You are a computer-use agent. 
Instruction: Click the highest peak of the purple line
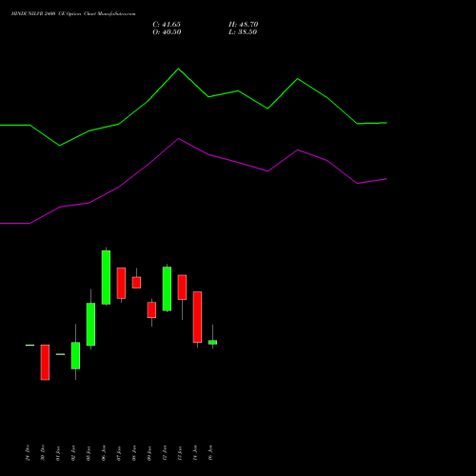click(x=179, y=138)
